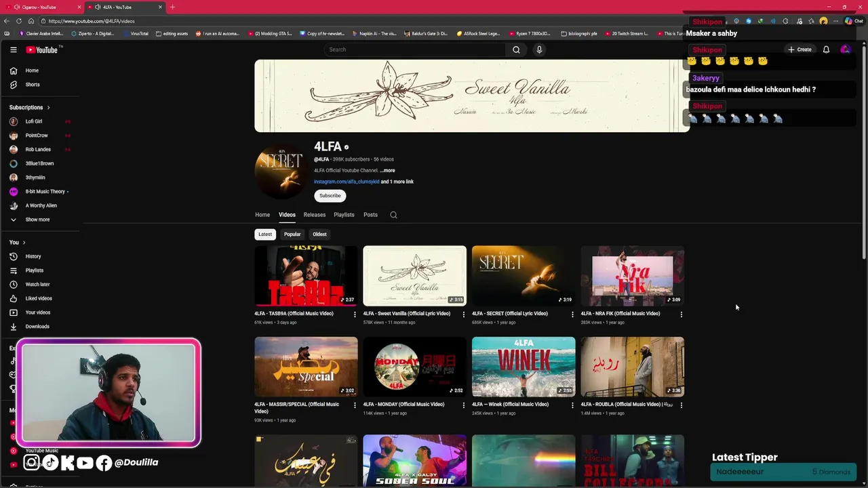Open Watch later list

[x=30, y=285]
